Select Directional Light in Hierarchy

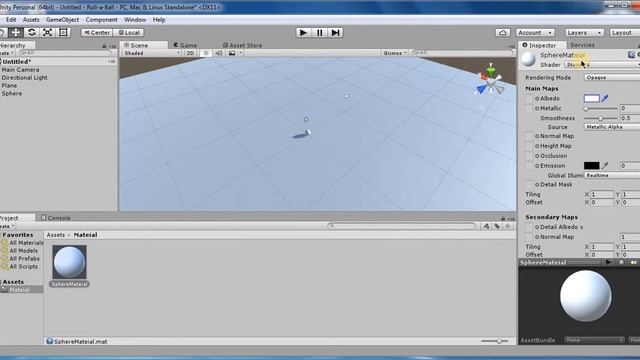tap(24, 78)
